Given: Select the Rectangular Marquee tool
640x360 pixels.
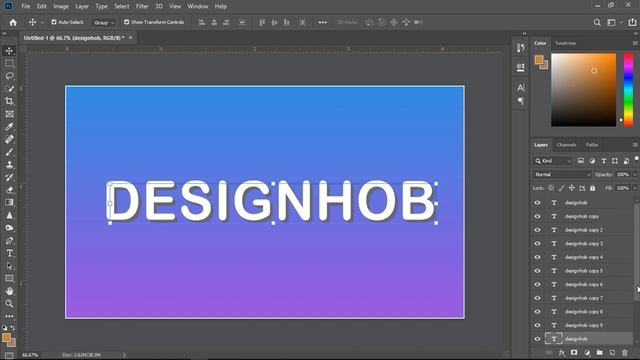Looking at the screenshot, I should tap(9, 63).
